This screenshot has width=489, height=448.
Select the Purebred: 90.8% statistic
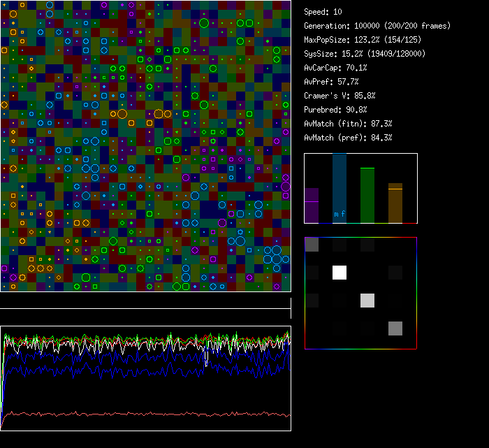[335, 110]
